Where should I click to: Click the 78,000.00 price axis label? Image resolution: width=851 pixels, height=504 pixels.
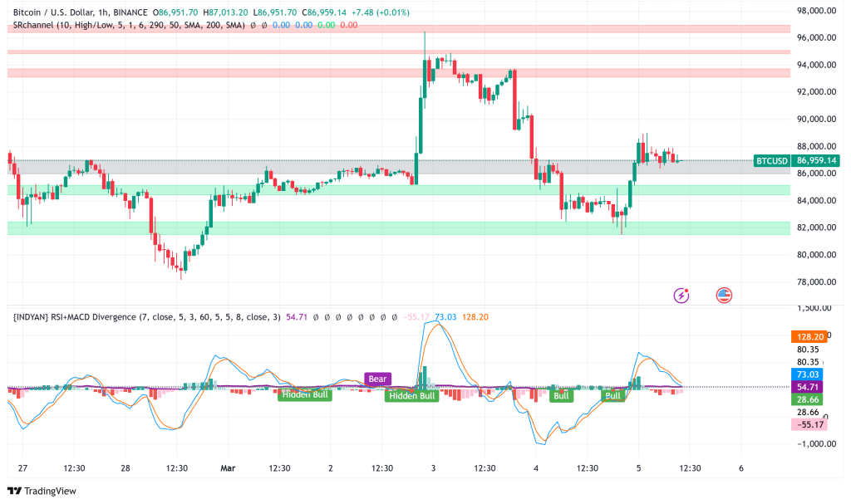(816, 281)
